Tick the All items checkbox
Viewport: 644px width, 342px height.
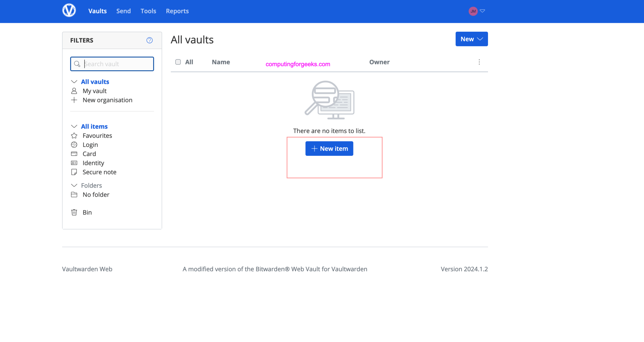[x=178, y=62]
